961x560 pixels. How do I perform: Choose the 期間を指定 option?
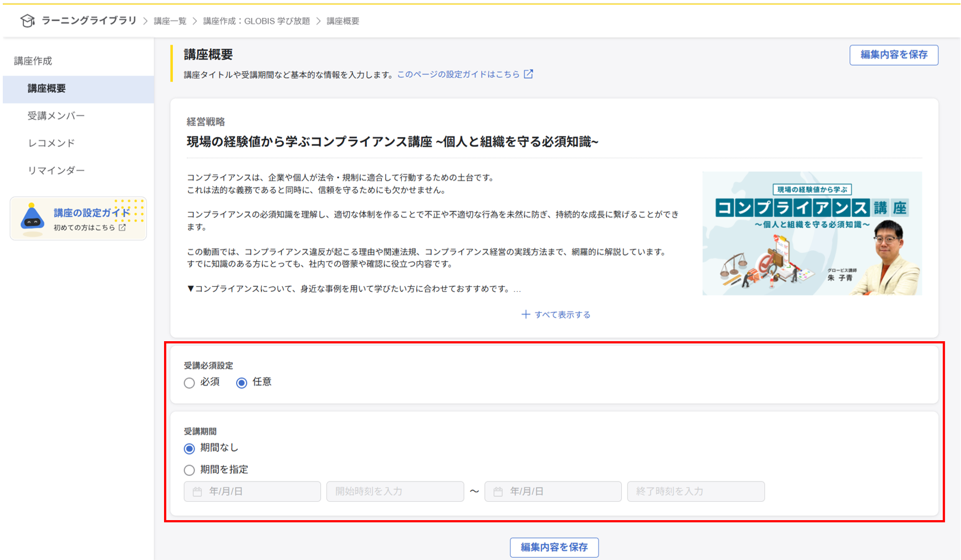190,470
